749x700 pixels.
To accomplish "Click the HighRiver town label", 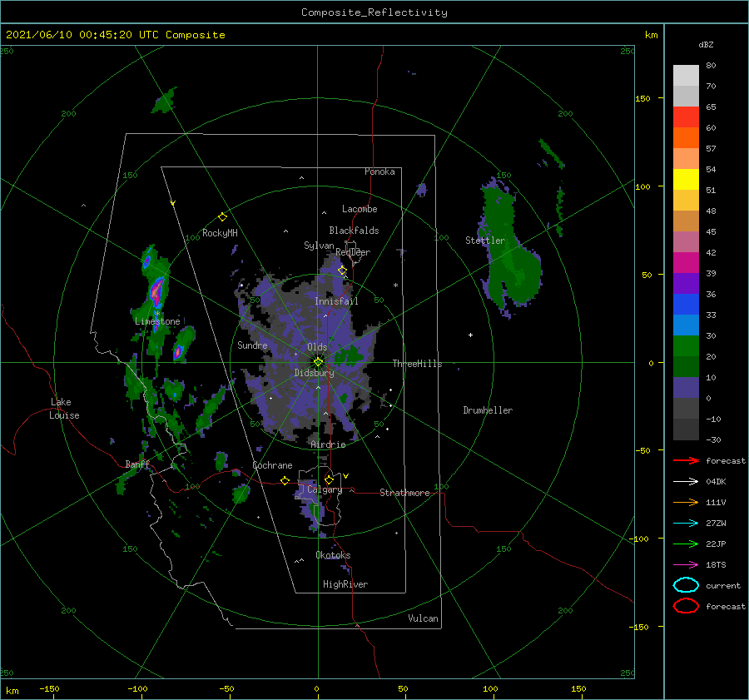I will 345,584.
